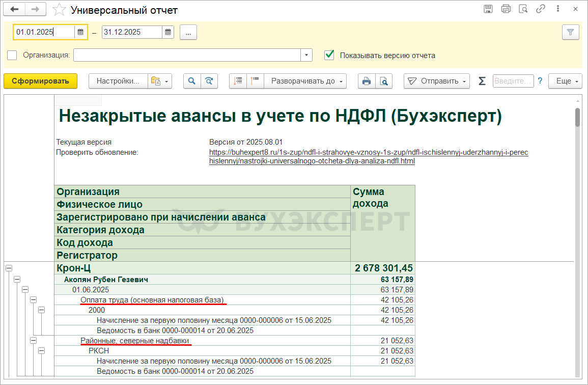Click the Организация input field
Image resolution: width=588 pixels, height=385 pixels.
(x=187, y=55)
